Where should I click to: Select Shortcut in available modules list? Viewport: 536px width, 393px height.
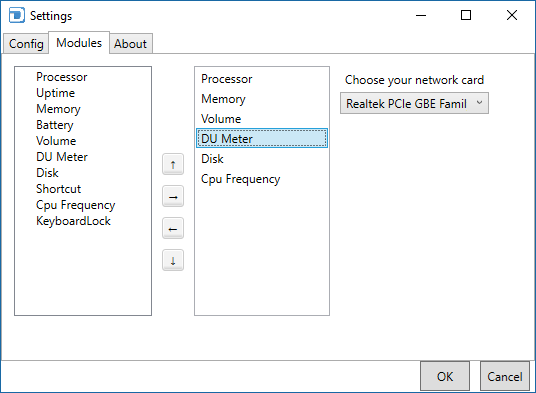click(x=58, y=189)
